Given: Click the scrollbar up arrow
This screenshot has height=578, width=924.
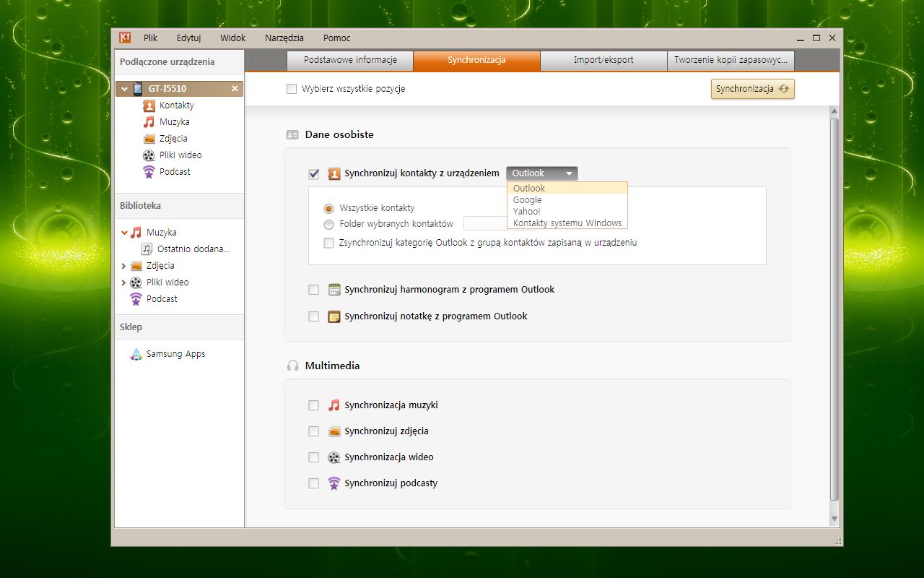Looking at the screenshot, I should click(x=834, y=111).
